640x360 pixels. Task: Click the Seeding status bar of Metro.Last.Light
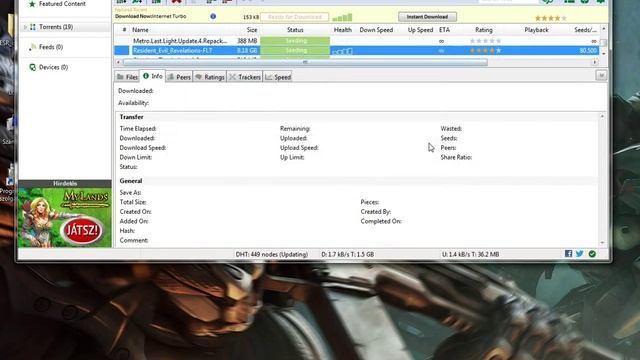coord(295,41)
